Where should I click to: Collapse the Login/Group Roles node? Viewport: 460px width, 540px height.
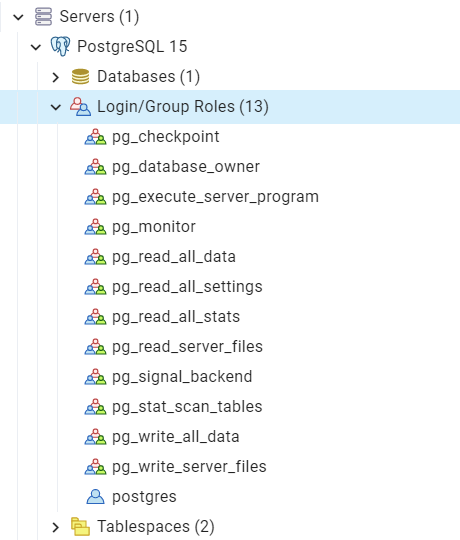(56, 107)
